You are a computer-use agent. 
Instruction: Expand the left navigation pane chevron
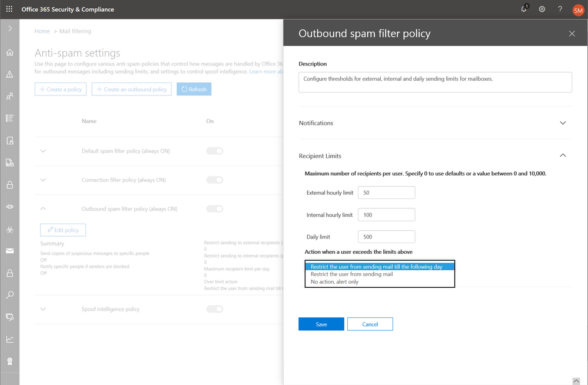(10, 28)
